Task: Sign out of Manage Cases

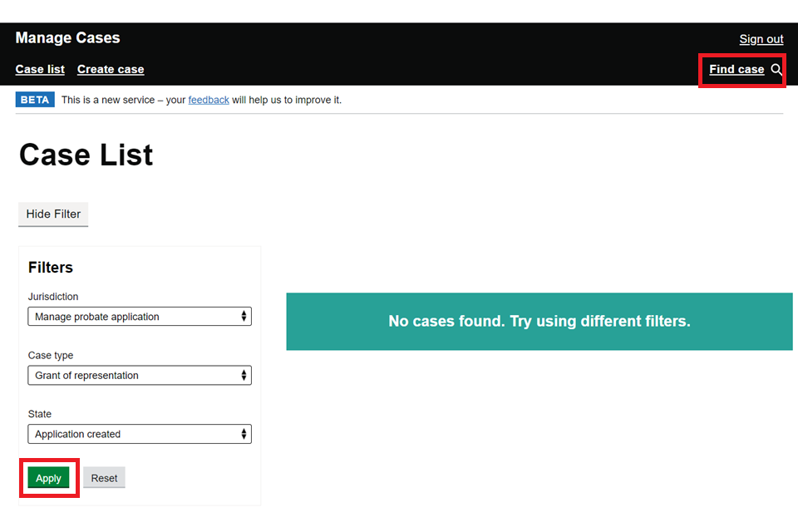Action: [x=761, y=39]
